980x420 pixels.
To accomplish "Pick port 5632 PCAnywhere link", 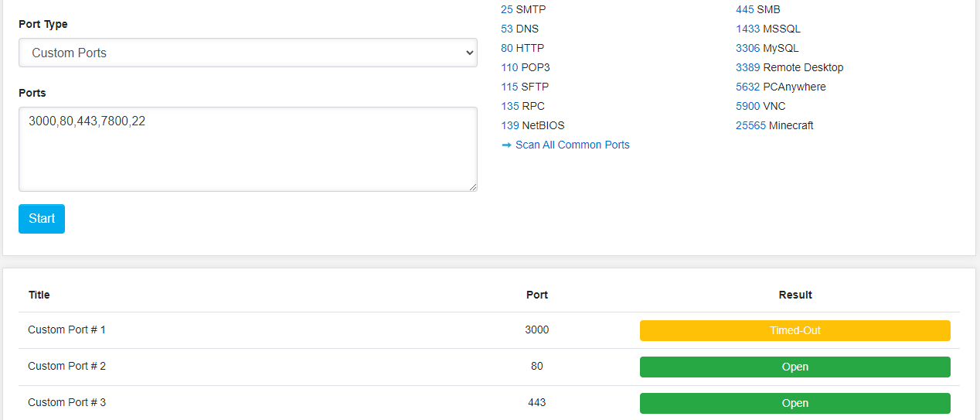I will tap(747, 87).
